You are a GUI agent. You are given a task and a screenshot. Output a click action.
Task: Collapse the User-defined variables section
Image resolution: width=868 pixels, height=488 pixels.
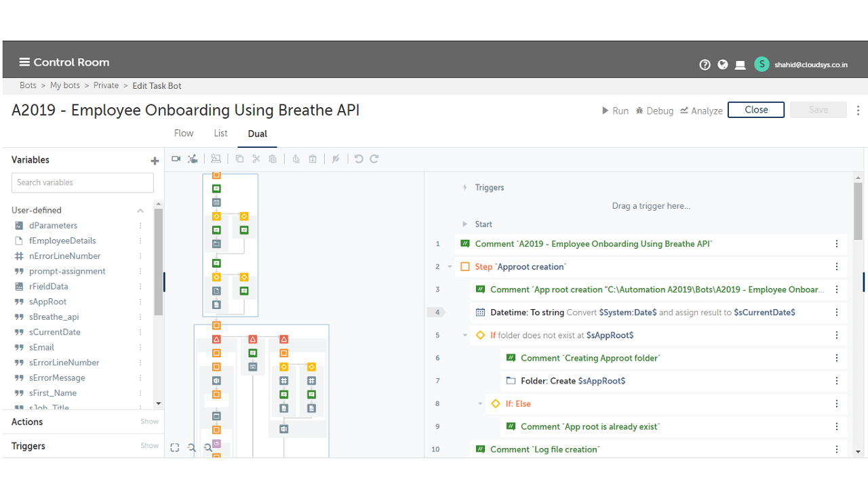pyautogui.click(x=140, y=211)
